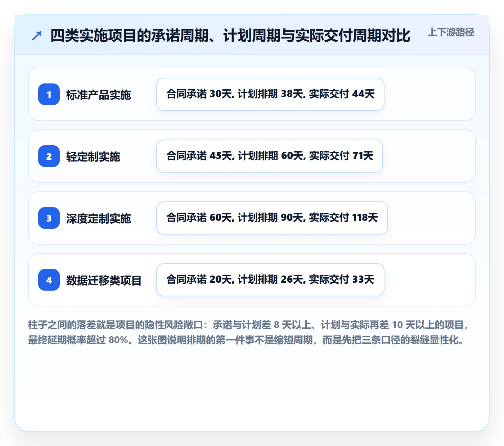Click the number 1 badge
This screenshot has height=446, width=504.
[x=49, y=94]
